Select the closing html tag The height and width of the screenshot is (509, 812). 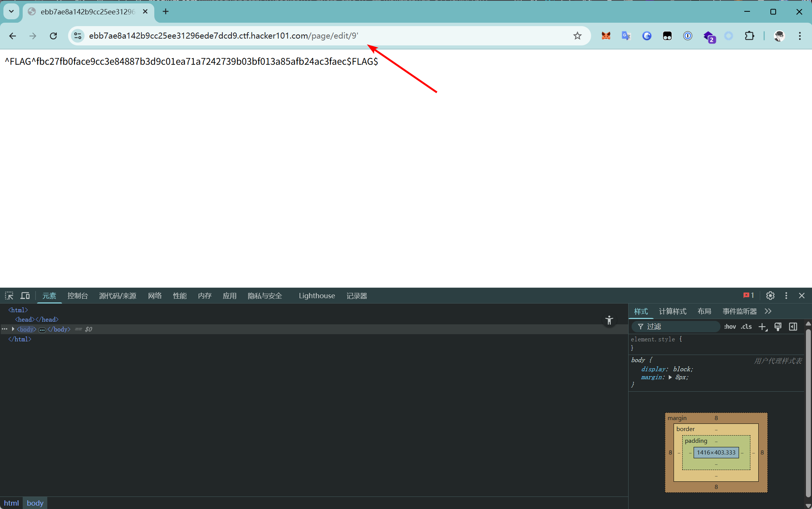(x=20, y=339)
